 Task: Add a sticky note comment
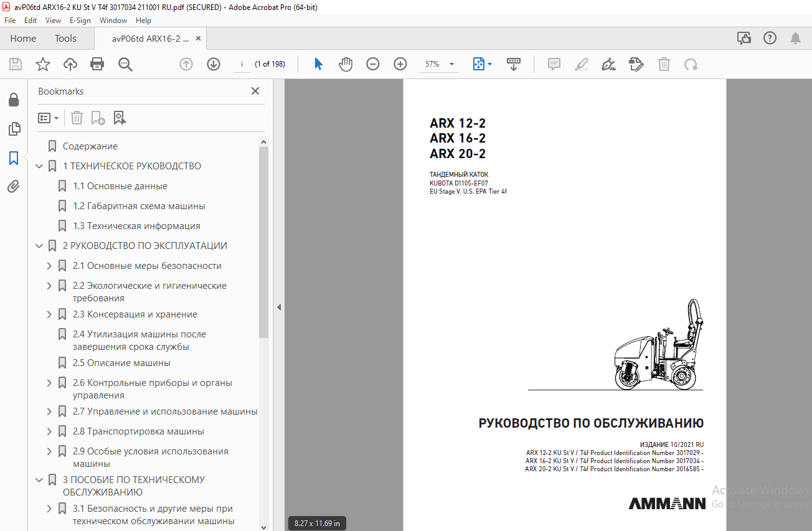[554, 64]
